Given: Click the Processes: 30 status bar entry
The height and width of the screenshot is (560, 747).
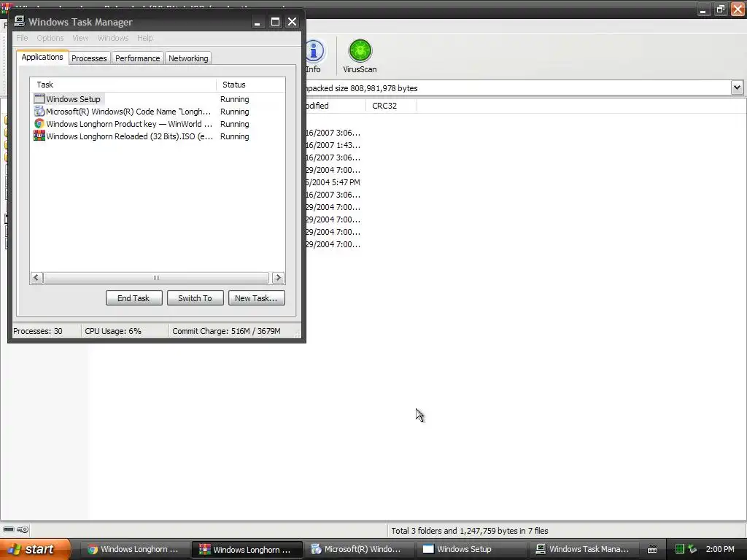Looking at the screenshot, I should coord(38,331).
